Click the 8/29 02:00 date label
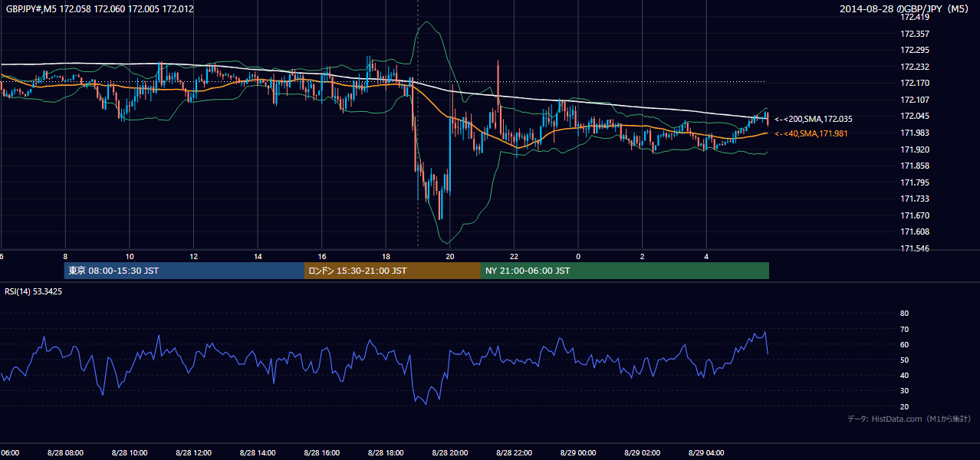 click(x=643, y=452)
